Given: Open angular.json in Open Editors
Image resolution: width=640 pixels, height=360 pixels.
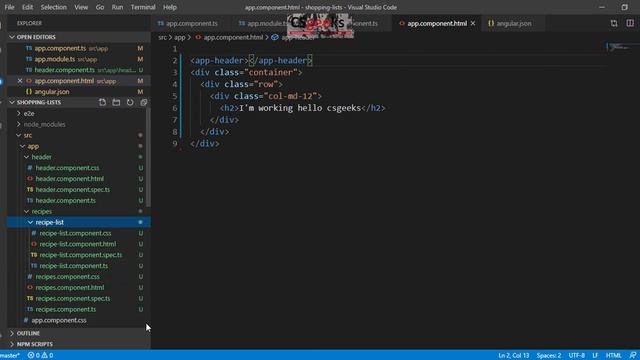Looking at the screenshot, I should pos(51,92).
